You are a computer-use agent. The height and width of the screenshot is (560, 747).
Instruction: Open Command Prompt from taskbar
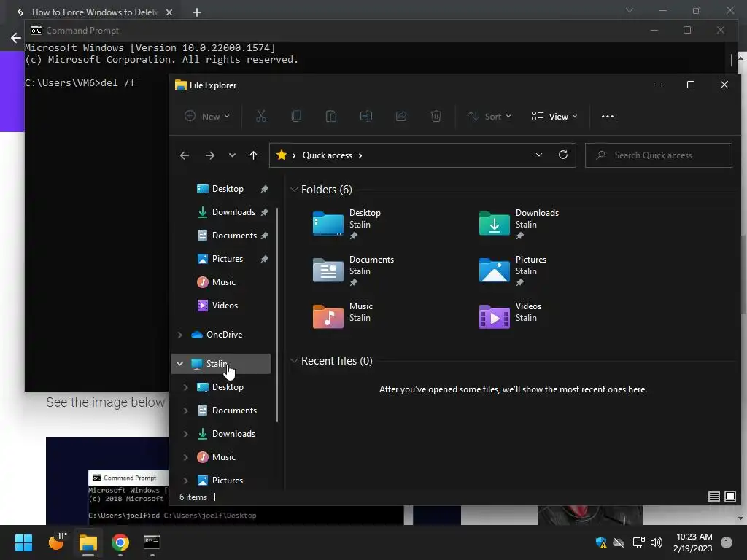coord(152,542)
